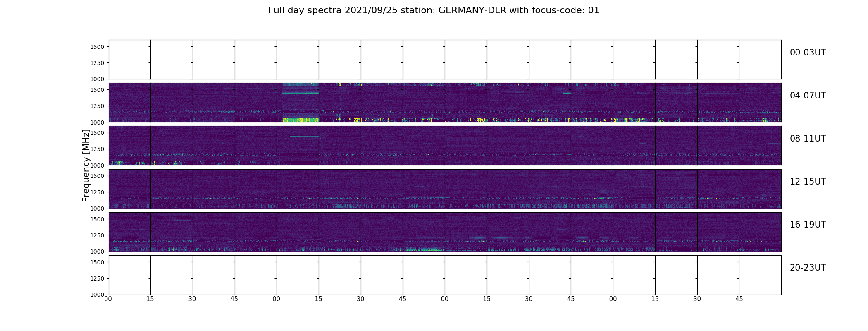This screenshot has height=331, width=868.
Task: Click the 1500 tick label of the 04-07UT panel
Action: coord(97,90)
